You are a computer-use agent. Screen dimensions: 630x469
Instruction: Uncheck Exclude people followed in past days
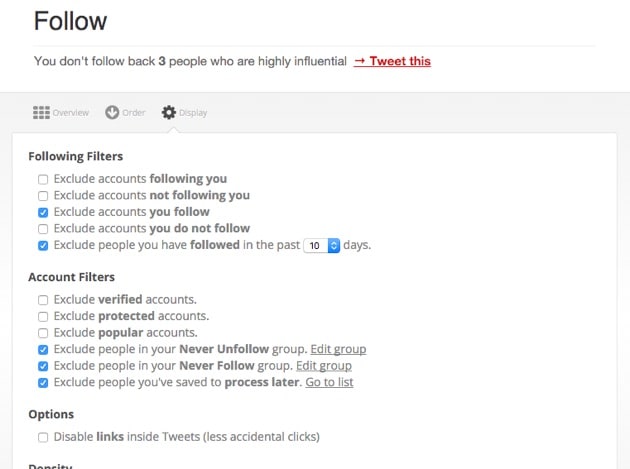pos(43,245)
